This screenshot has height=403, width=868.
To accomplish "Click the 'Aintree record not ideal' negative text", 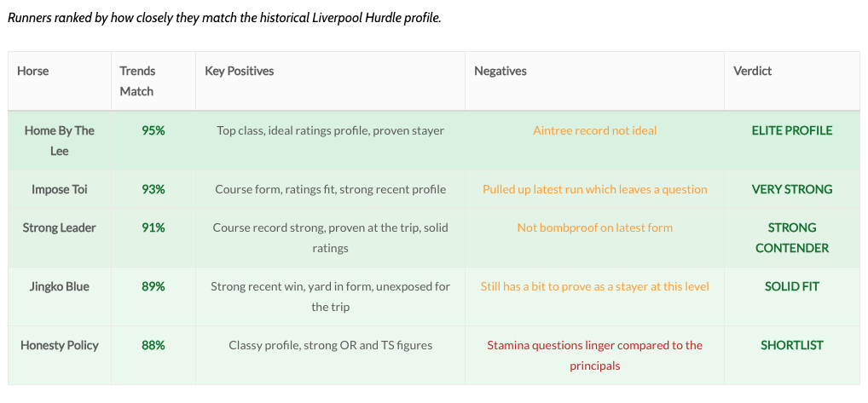I will (x=595, y=130).
